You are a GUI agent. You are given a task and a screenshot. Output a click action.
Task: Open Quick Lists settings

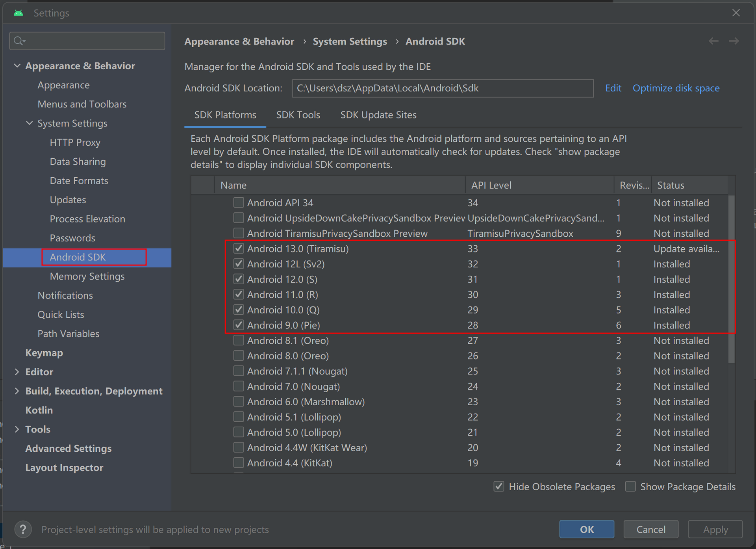[61, 314]
